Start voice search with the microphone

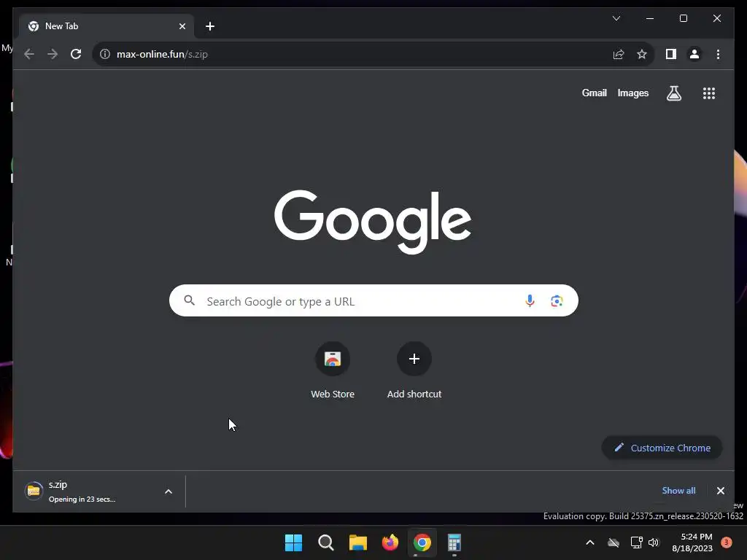pos(530,301)
